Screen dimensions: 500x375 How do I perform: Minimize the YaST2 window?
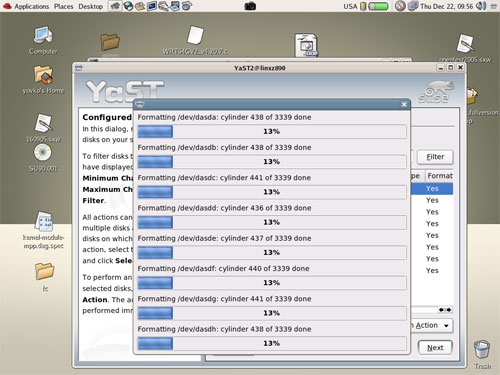click(441, 68)
